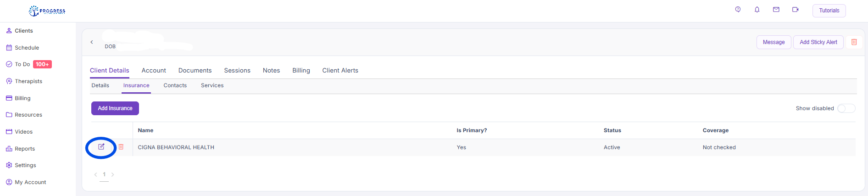The height and width of the screenshot is (196, 868).
Task: Click the edit icon for CIGNA insurance
Action: point(101,147)
